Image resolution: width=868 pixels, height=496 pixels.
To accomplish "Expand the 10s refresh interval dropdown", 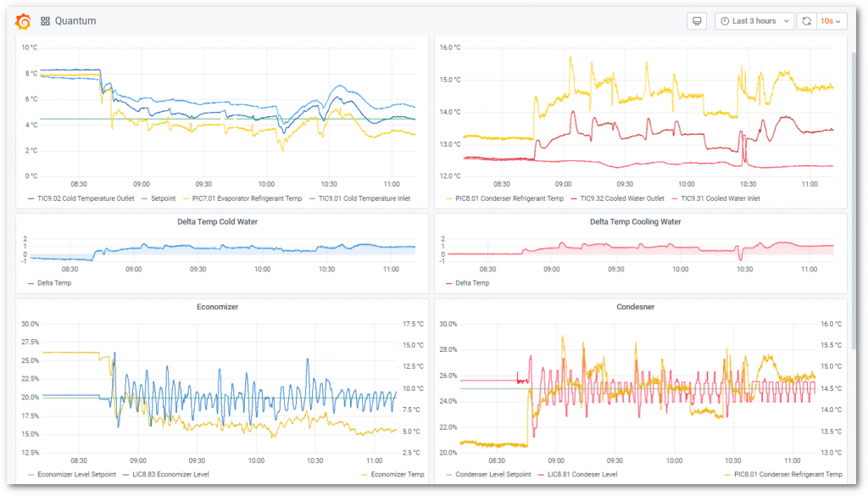I will pos(832,21).
